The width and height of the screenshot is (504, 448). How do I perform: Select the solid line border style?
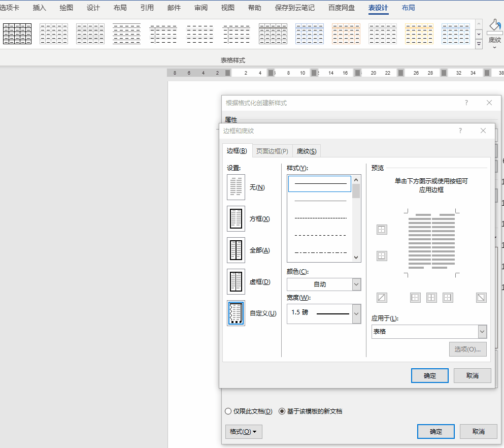coord(320,184)
